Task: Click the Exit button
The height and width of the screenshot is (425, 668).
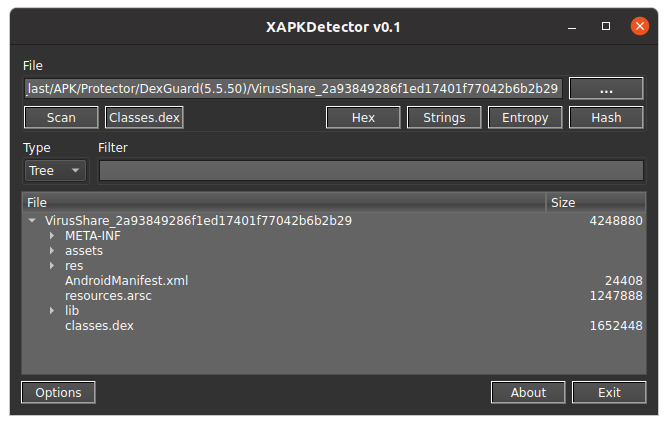Action: click(x=609, y=392)
